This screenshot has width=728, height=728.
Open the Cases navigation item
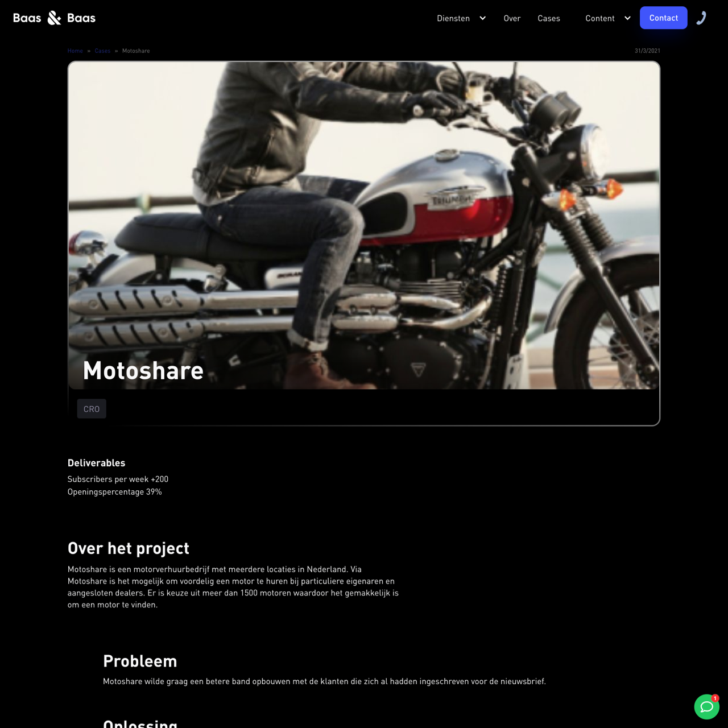tap(549, 18)
